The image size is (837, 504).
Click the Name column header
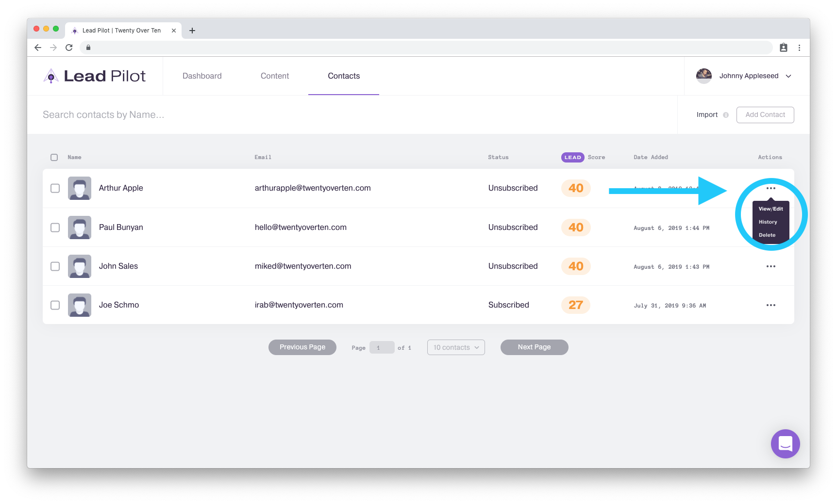(74, 157)
